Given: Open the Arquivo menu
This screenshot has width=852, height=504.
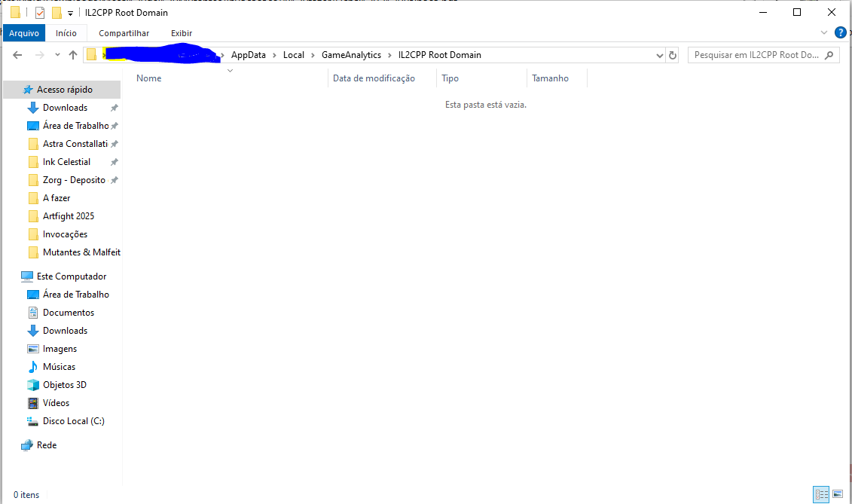Looking at the screenshot, I should coord(24,33).
